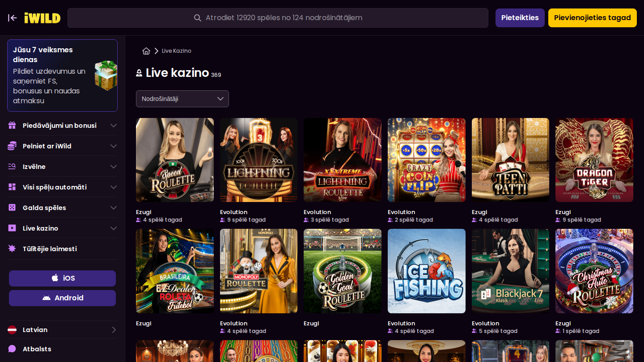
Task: Click the 369 games count label
Action: coord(216,75)
